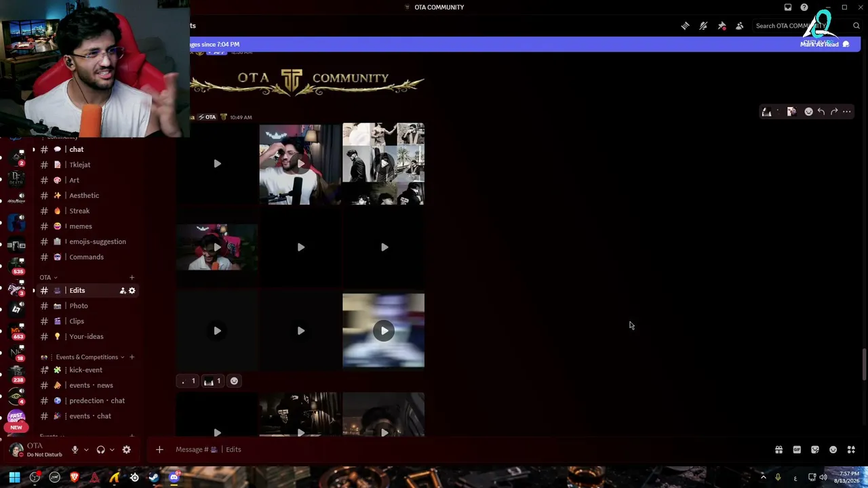868x488 pixels.
Task: Open the OTA user profile panel
Action: (37, 449)
